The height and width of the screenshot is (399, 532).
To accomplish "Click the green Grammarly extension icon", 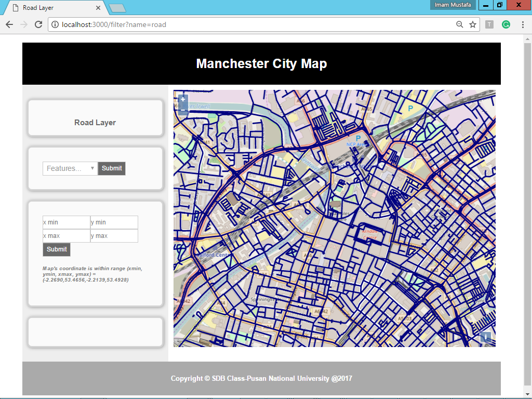I will [506, 24].
